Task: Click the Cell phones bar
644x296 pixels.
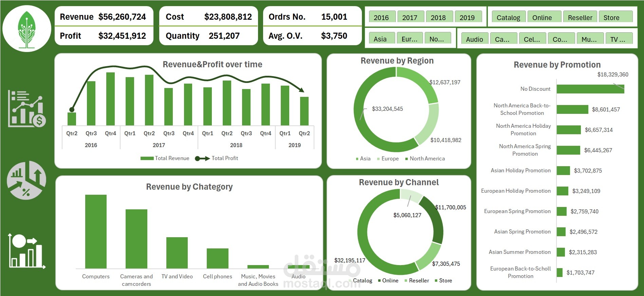Action: (218, 258)
